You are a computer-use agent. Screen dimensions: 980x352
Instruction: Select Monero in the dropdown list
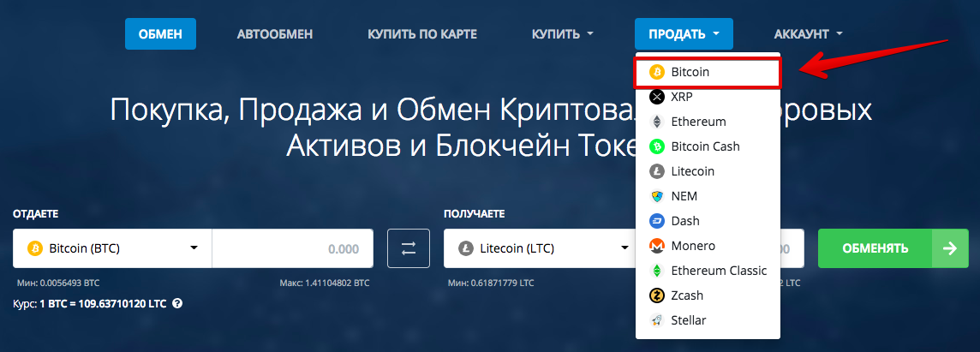click(708, 246)
